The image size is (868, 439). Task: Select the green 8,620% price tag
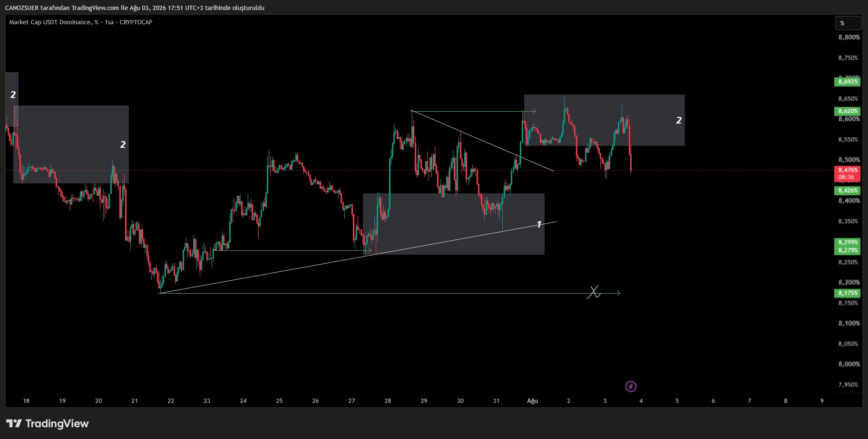coord(848,111)
